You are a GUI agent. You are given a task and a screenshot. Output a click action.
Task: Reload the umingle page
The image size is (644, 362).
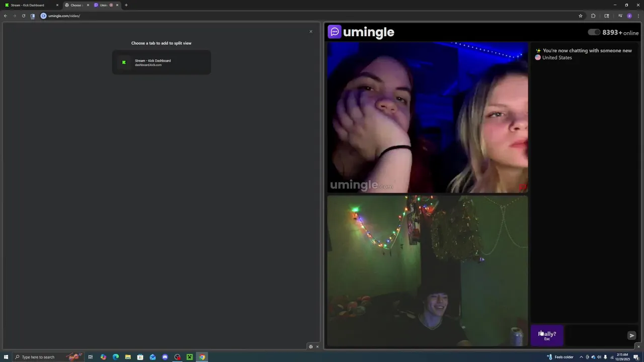(x=23, y=16)
